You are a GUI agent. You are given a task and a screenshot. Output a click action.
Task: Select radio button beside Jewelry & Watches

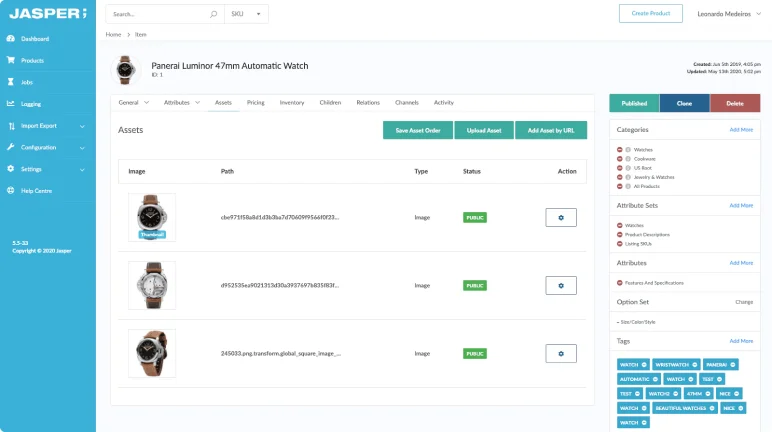point(628,177)
